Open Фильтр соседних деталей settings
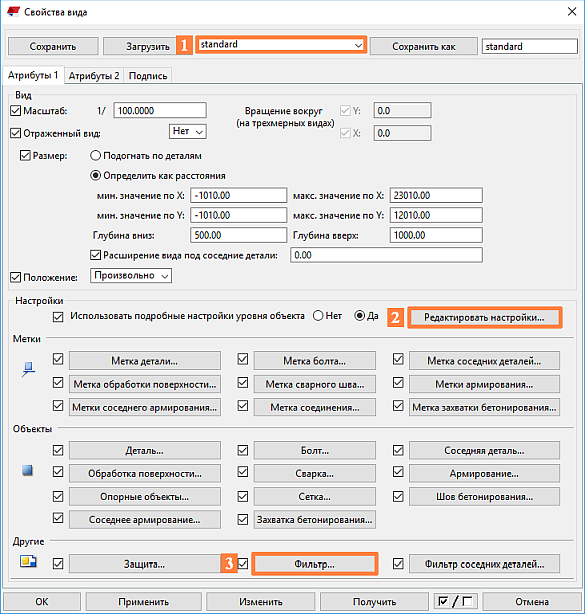 pos(484,564)
